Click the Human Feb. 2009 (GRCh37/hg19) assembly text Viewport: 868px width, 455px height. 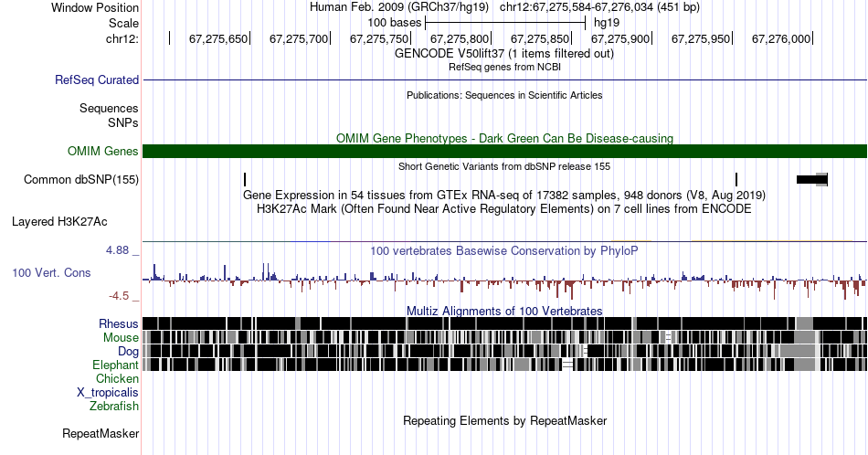399,7
